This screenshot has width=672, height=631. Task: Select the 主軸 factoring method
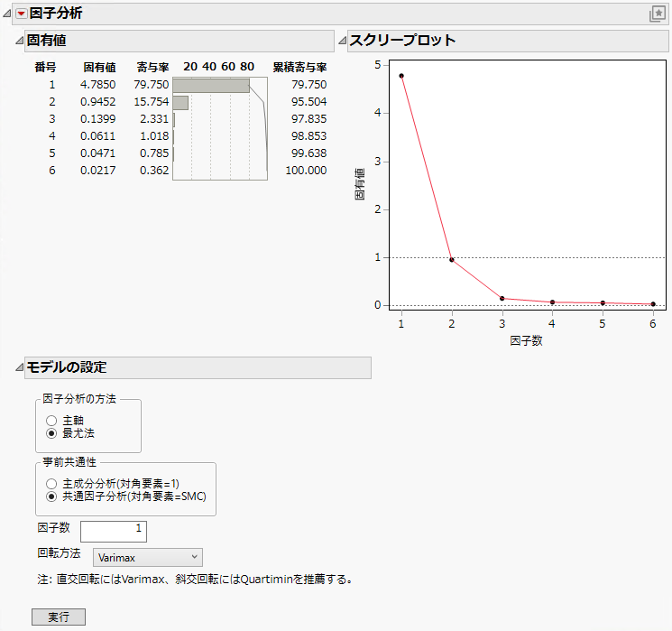[x=51, y=421]
